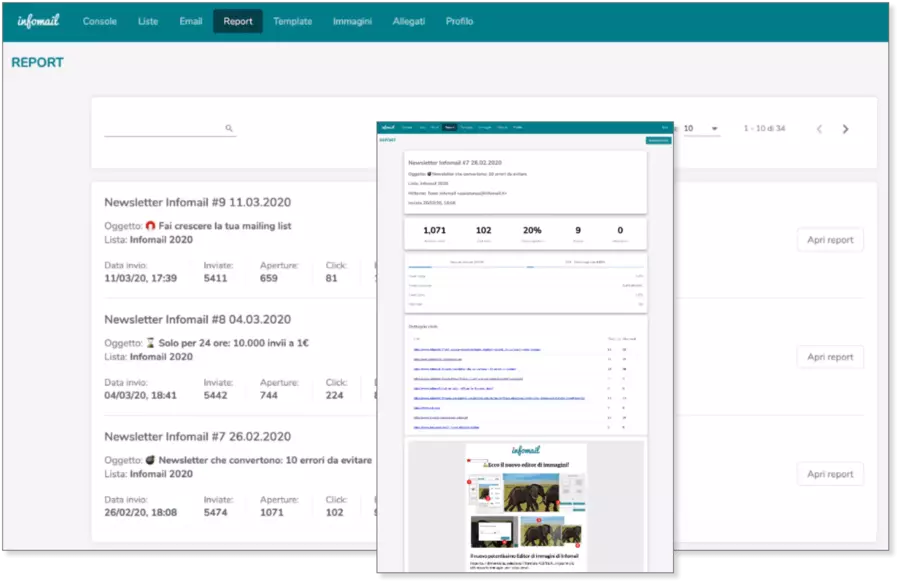Open the Immagini section
The height and width of the screenshot is (584, 900).
point(352,21)
